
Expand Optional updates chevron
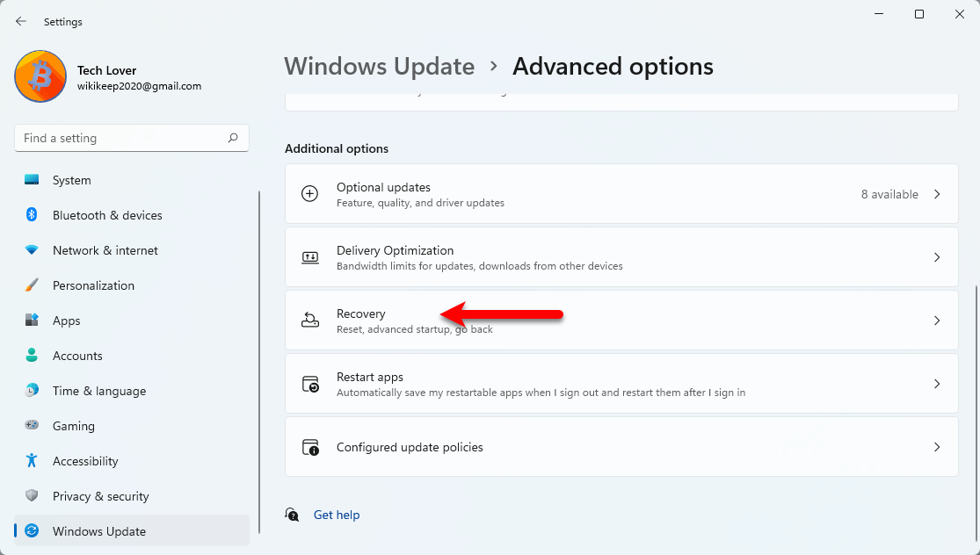coord(937,194)
